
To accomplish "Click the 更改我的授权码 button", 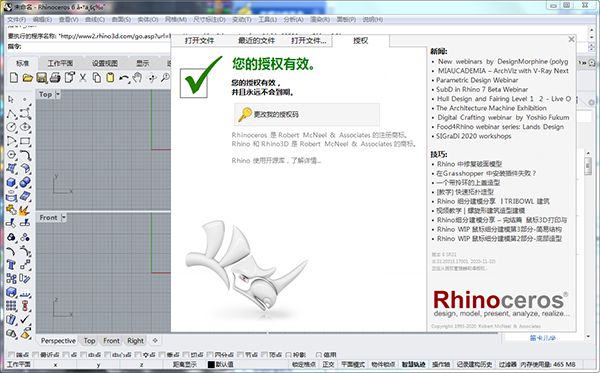I will (x=307, y=114).
